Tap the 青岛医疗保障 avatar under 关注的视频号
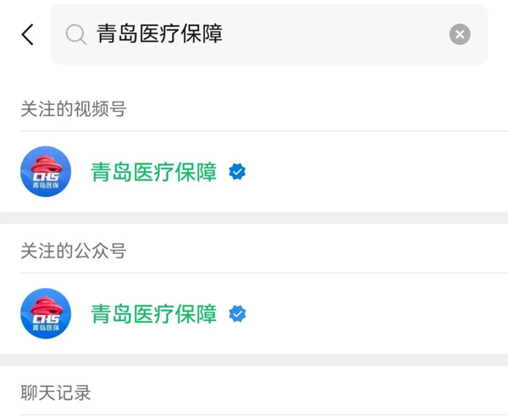The height and width of the screenshot is (420, 508). click(x=46, y=172)
